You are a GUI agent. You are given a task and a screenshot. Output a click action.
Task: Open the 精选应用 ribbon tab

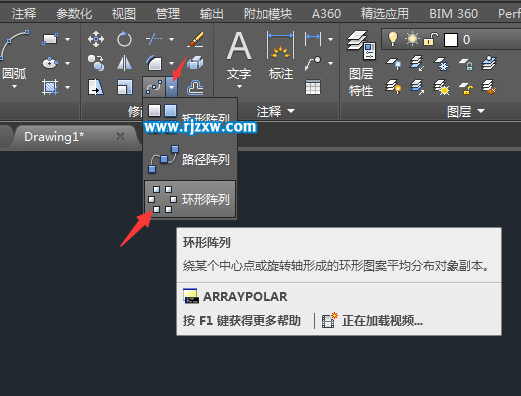tap(385, 14)
